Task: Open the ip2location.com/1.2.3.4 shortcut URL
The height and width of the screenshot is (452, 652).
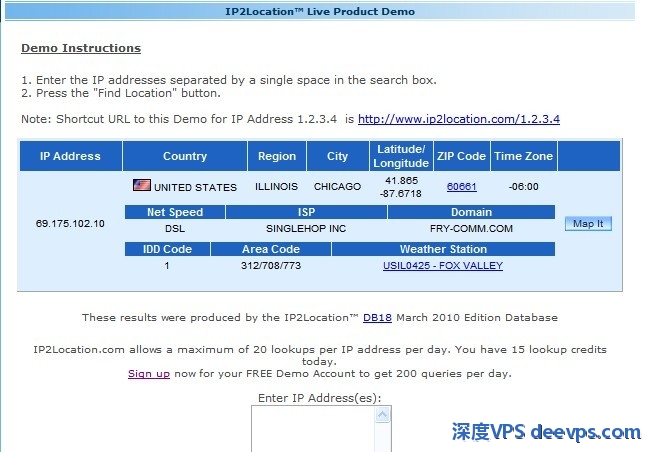Action: [x=459, y=119]
